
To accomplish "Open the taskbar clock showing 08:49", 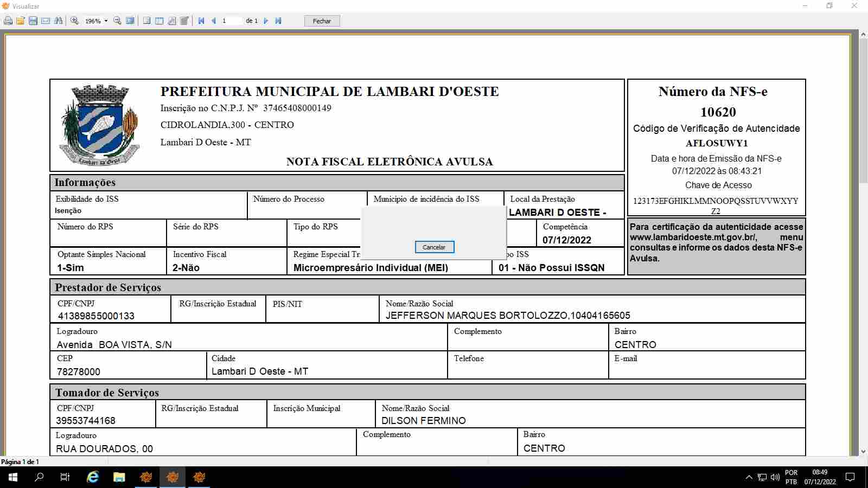I will (820, 477).
